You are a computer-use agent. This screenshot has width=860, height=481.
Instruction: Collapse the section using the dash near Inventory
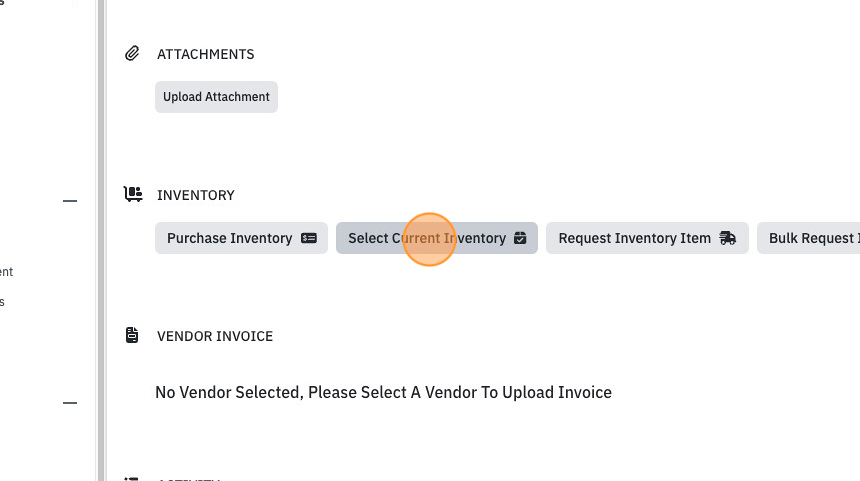[x=70, y=201]
